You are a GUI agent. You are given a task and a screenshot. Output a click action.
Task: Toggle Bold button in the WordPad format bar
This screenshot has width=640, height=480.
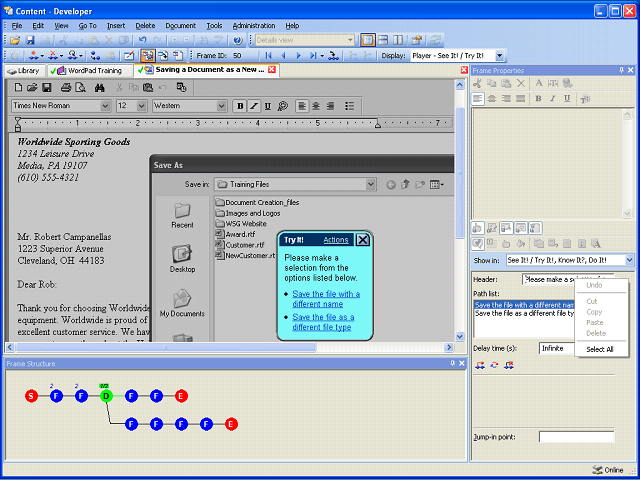pos(240,106)
